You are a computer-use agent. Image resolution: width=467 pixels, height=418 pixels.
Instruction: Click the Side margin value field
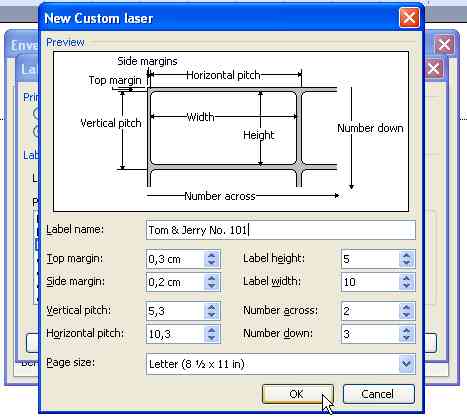(x=175, y=282)
